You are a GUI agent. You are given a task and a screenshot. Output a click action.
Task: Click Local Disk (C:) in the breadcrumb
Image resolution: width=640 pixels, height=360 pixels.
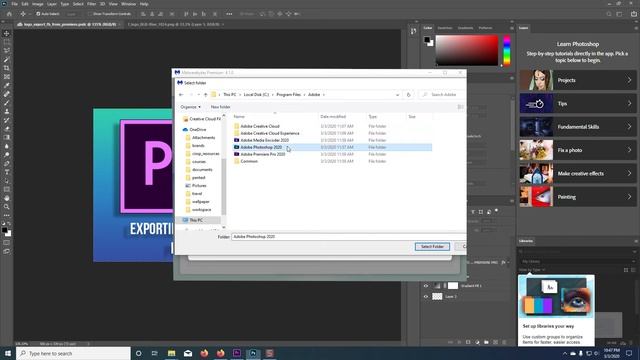click(256, 95)
